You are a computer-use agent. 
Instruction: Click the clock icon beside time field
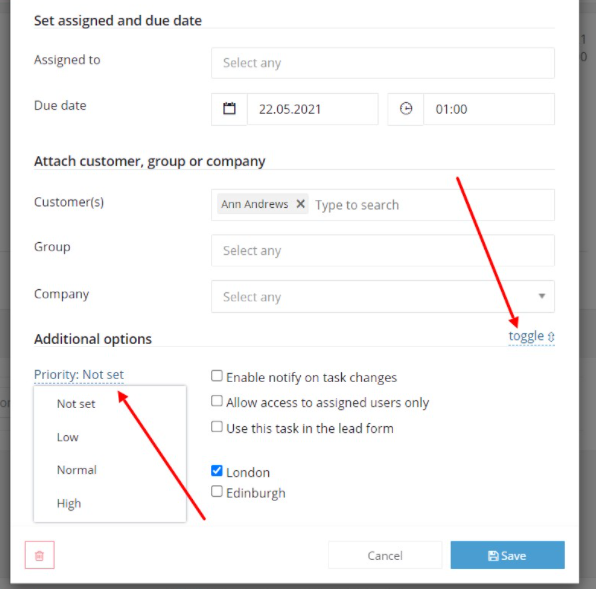tap(406, 109)
